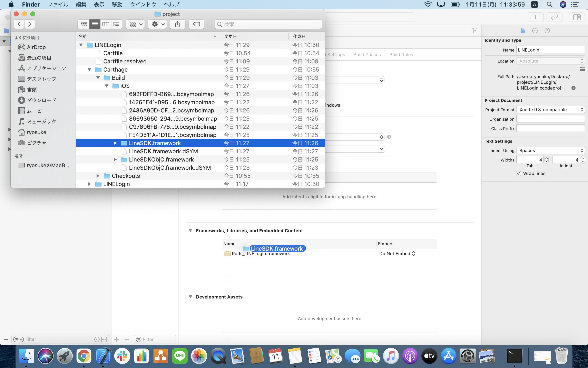Expand the Checkouts folder

pyautogui.click(x=98, y=176)
